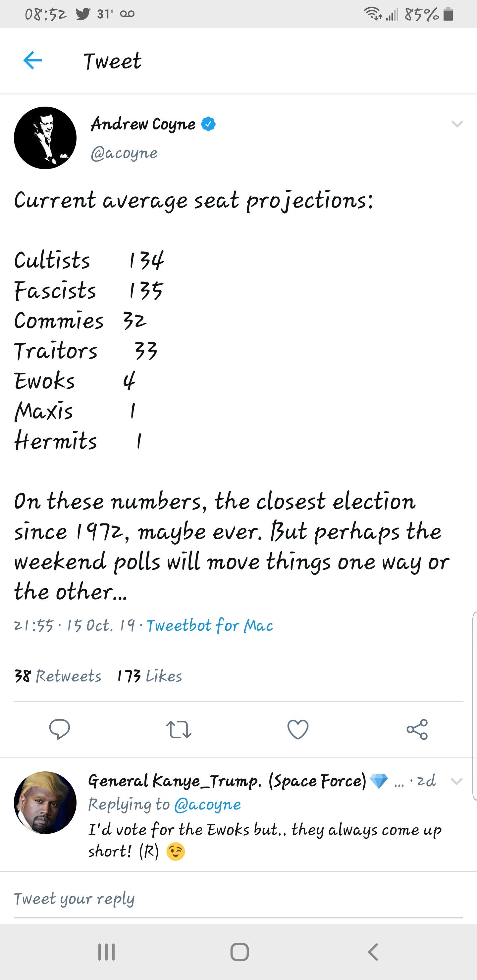This screenshot has height=980, width=477.
Task: Tap the reply speech bubble icon
Action: [59, 729]
